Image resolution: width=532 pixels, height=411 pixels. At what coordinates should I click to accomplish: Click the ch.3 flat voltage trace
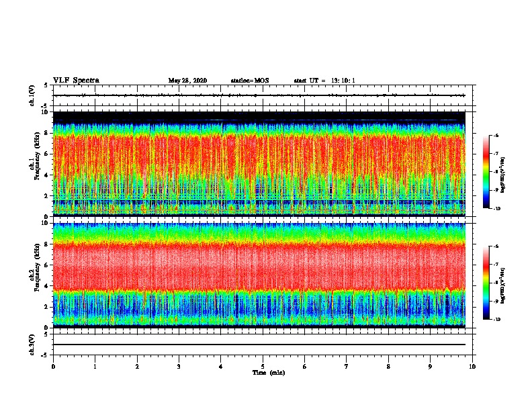click(259, 345)
